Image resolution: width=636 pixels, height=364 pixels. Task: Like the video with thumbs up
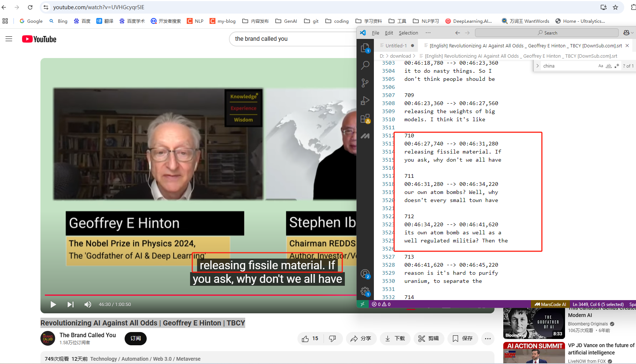click(x=310, y=339)
